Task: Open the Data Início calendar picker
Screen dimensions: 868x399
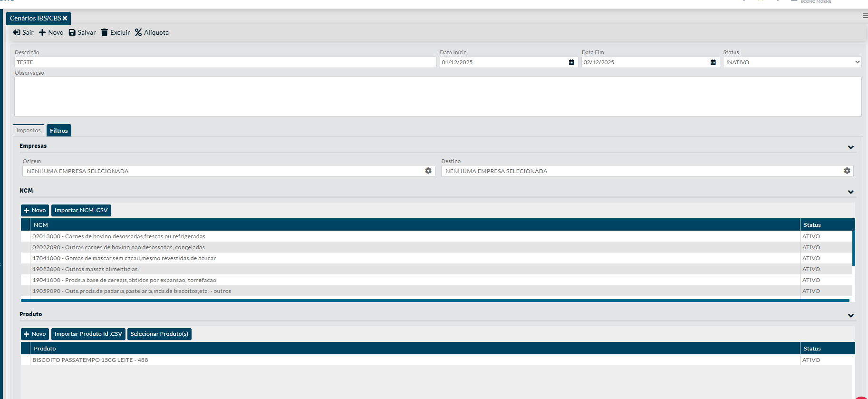Action: (x=571, y=62)
